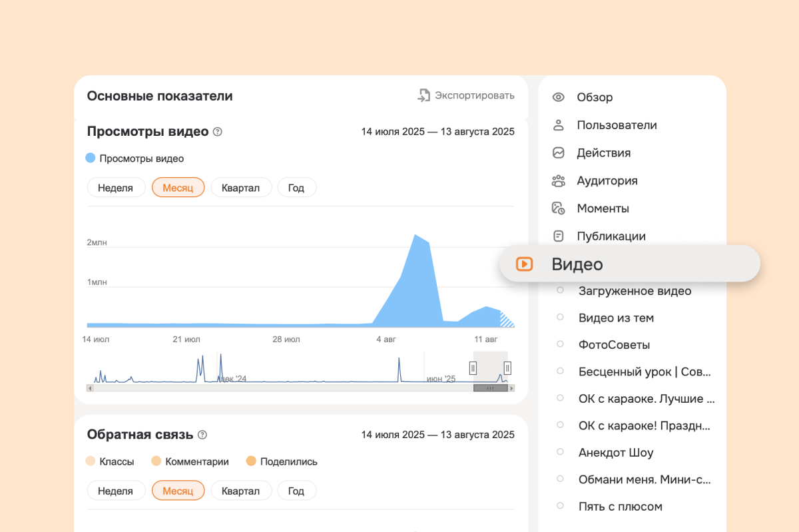
Task: Open Обмани меня. Мини-с... subsection
Action: coord(645,479)
